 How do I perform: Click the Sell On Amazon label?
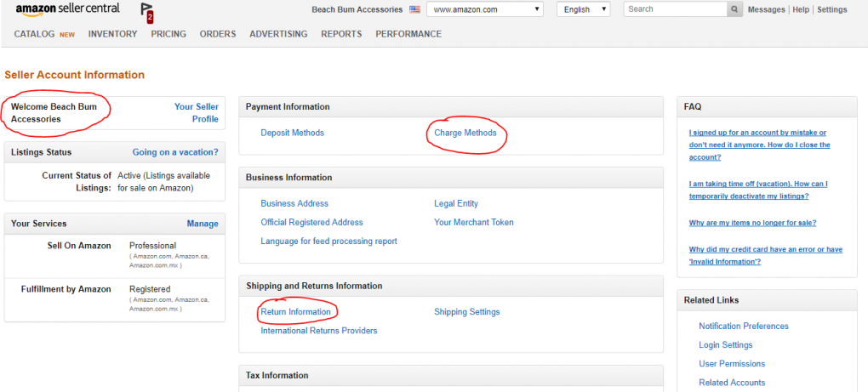[79, 246]
